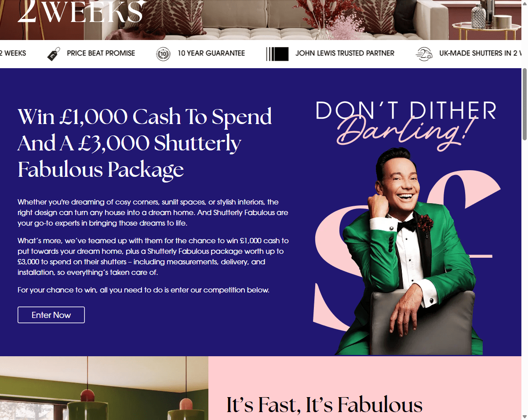Click the page vertical scrollbar thumb
The width and height of the screenshot is (528, 420).
tap(524, 104)
